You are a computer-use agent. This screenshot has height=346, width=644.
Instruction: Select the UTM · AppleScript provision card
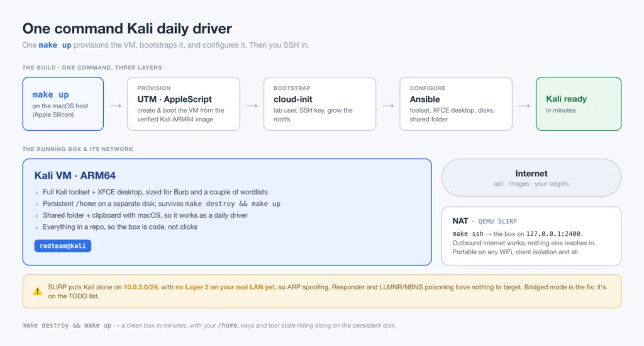pyautogui.click(x=184, y=104)
